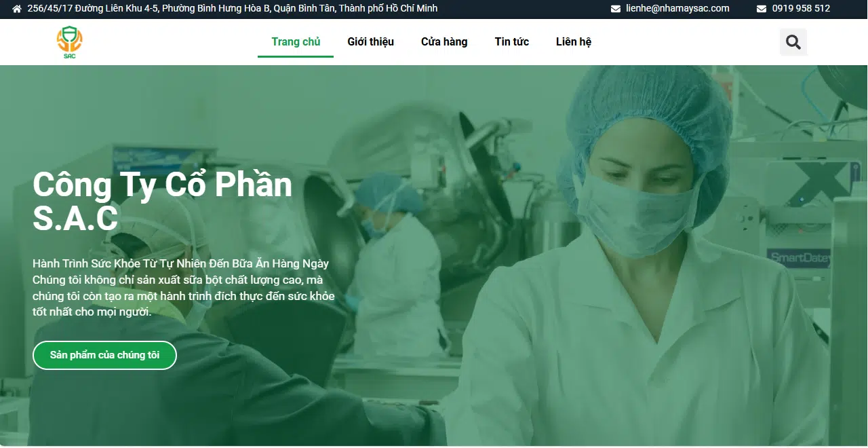Select Tin tức in the navigation bar
This screenshot has height=448, width=868.
click(512, 42)
